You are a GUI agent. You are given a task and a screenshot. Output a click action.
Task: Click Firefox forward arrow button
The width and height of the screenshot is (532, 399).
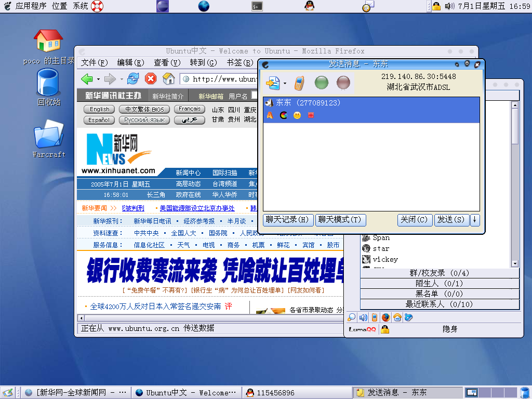point(110,79)
